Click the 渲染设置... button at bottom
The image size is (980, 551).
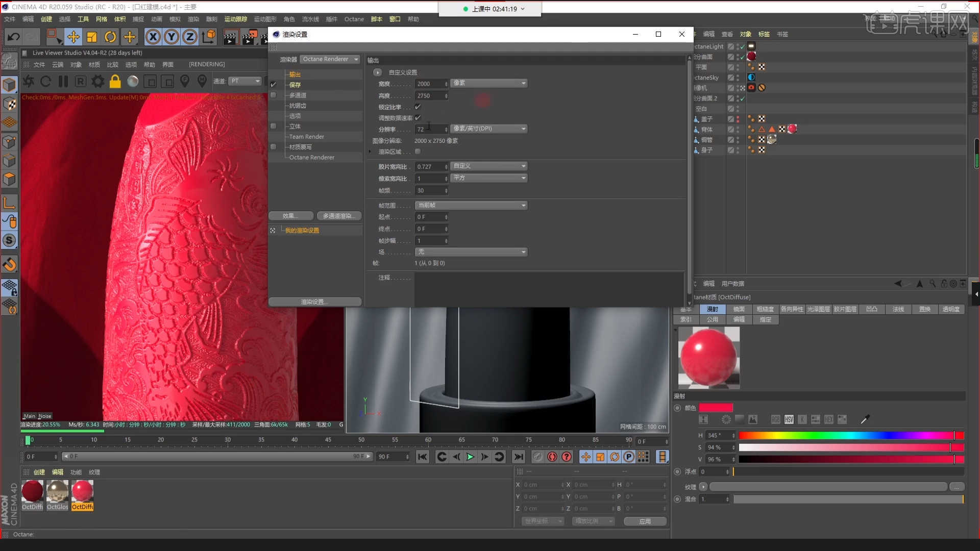[x=315, y=302]
